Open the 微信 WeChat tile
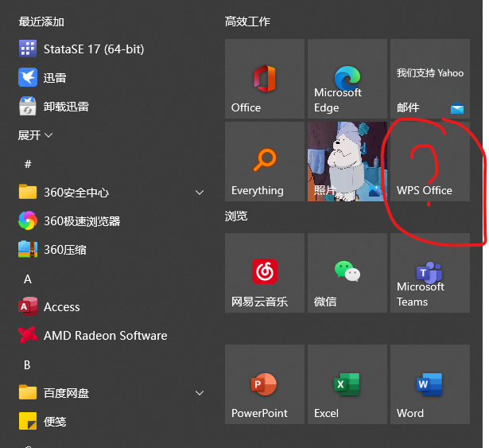Screen dimensions: 489x448 [x=347, y=273]
